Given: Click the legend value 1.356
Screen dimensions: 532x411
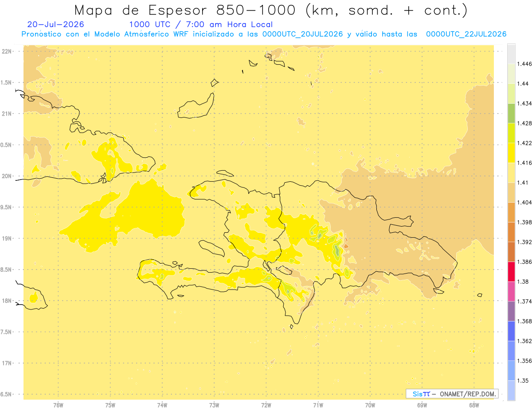Looking at the screenshot, I should [x=524, y=361].
